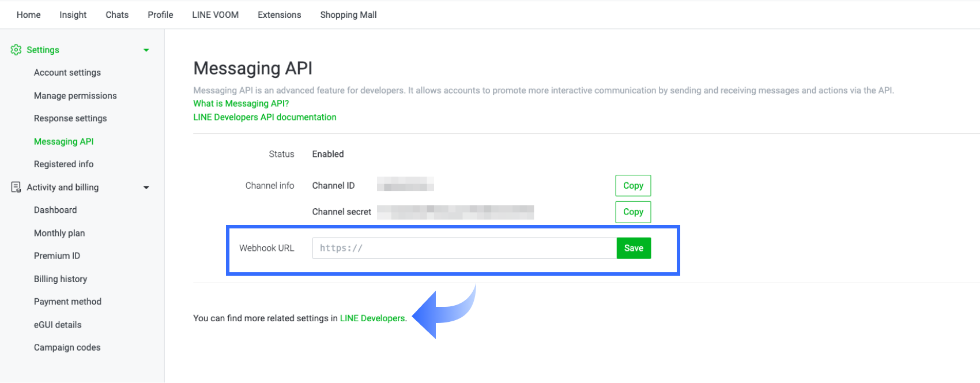Image resolution: width=980 pixels, height=383 pixels.
Task: Save the Webhook URL
Action: point(633,247)
